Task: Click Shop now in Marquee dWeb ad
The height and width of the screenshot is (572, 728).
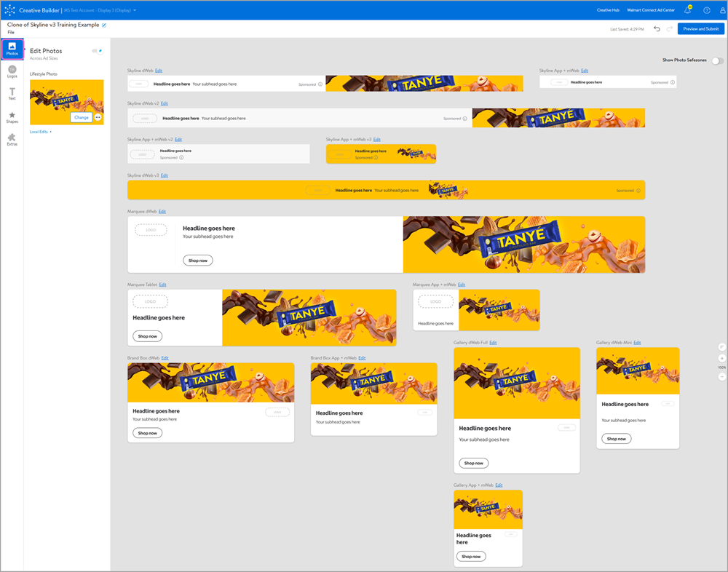Action: (x=198, y=261)
